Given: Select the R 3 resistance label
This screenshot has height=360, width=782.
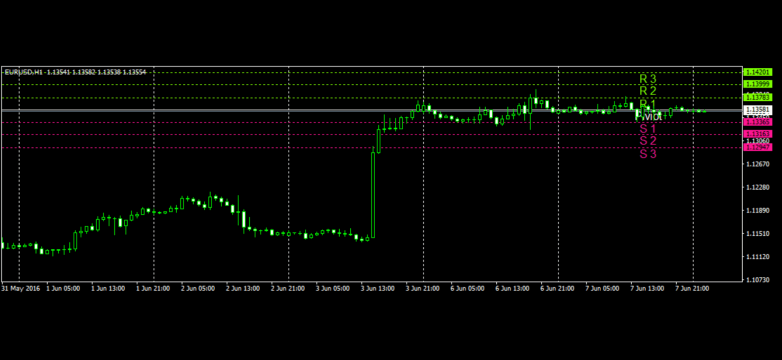Looking at the screenshot, I should (648, 79).
